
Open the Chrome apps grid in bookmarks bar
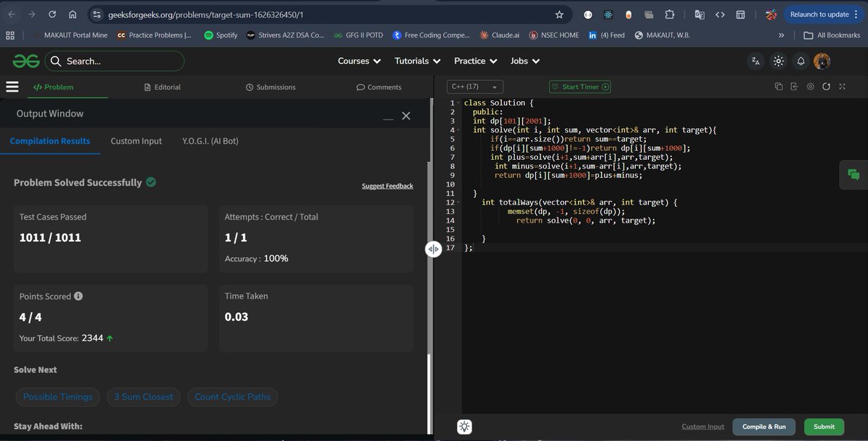click(x=10, y=35)
